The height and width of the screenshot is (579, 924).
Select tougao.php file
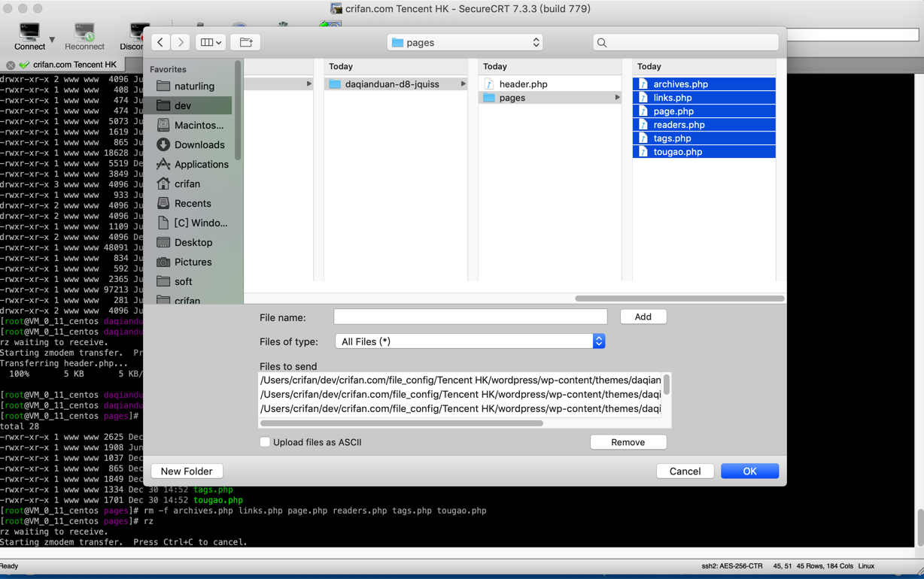(704, 152)
